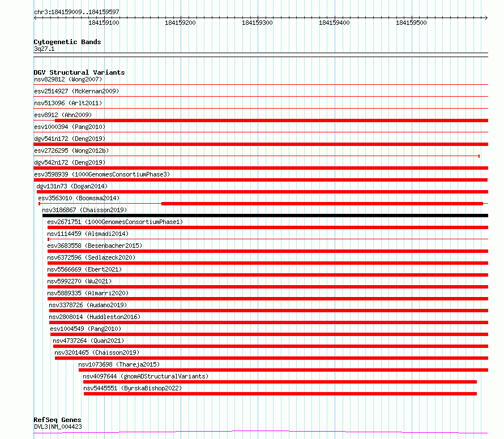The width and height of the screenshot is (504, 439).
Task: Open esv3598939 (1000GenomesConsortiumPhase3) label
Action: click(x=102, y=174)
